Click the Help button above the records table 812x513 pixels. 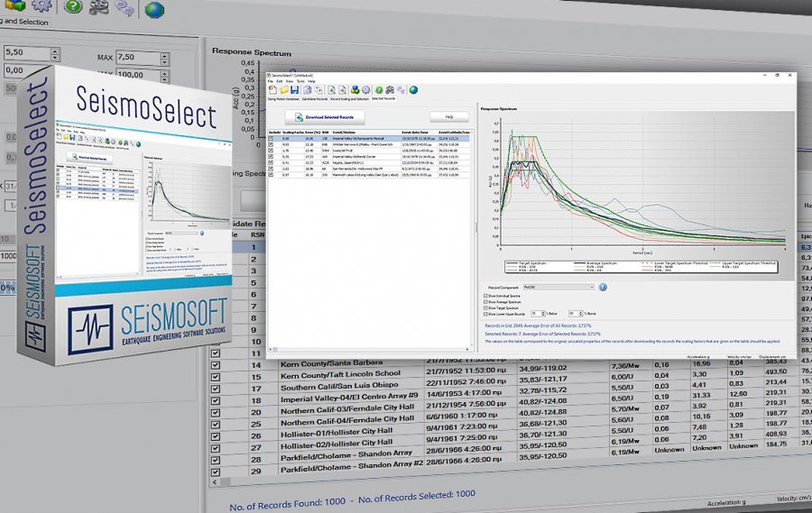pyautogui.click(x=449, y=117)
